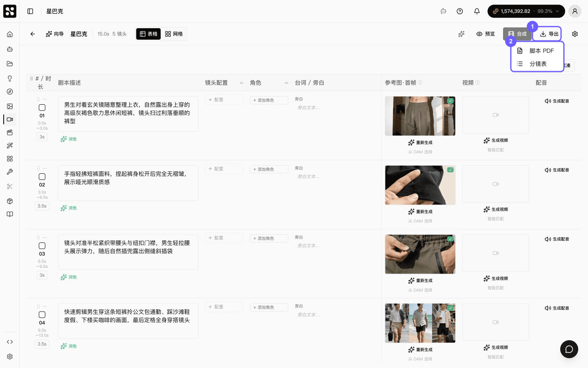Click 从 DAM 选择 under shot 02
This screenshot has width=588, height=368.
point(420,221)
